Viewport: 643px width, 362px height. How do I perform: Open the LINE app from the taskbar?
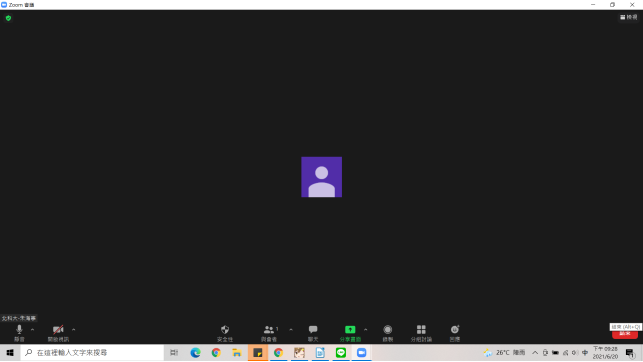tap(341, 353)
